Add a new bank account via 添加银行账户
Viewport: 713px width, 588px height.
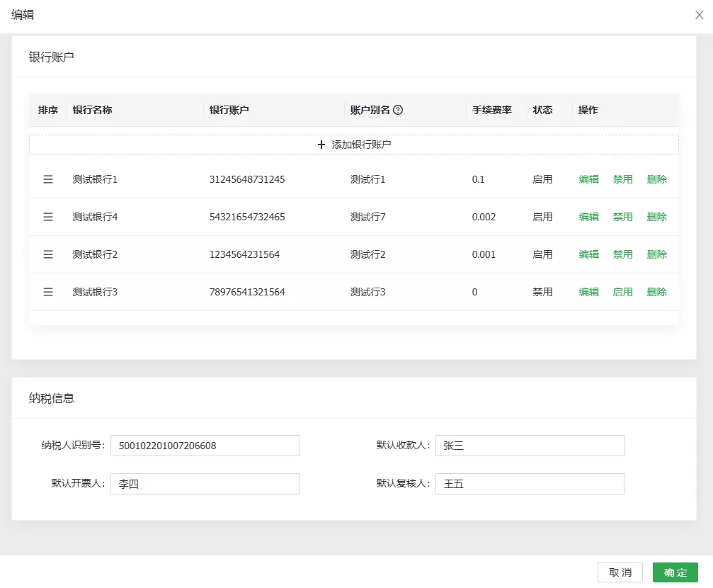[x=354, y=145]
